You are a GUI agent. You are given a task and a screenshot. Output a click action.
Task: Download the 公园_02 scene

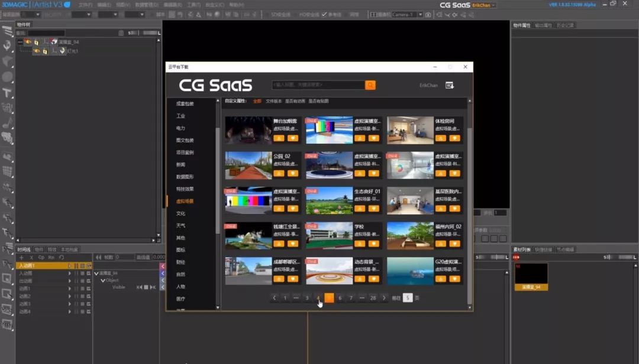279,174
